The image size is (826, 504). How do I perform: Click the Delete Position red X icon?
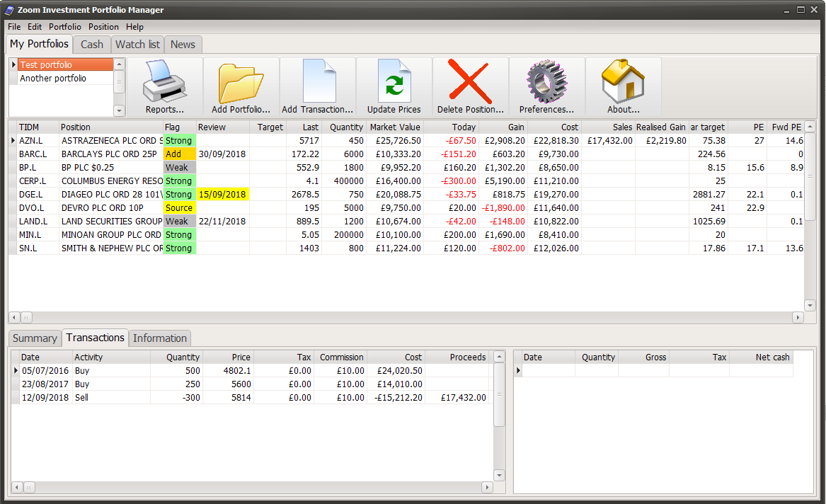(x=471, y=81)
